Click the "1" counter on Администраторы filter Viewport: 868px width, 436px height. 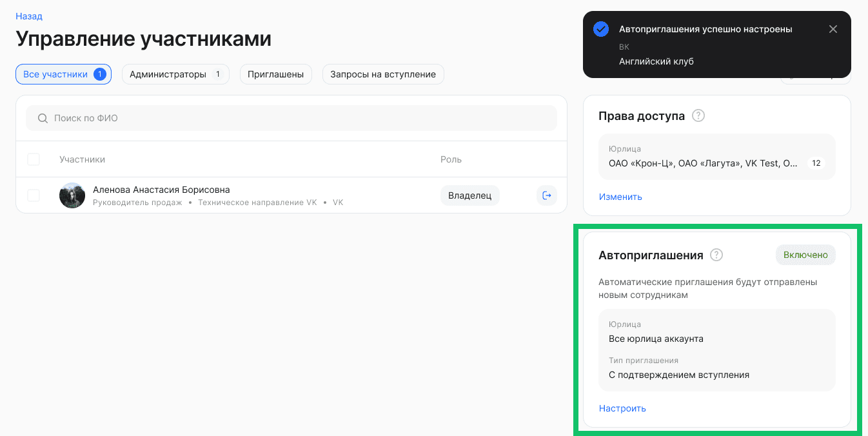coord(217,74)
